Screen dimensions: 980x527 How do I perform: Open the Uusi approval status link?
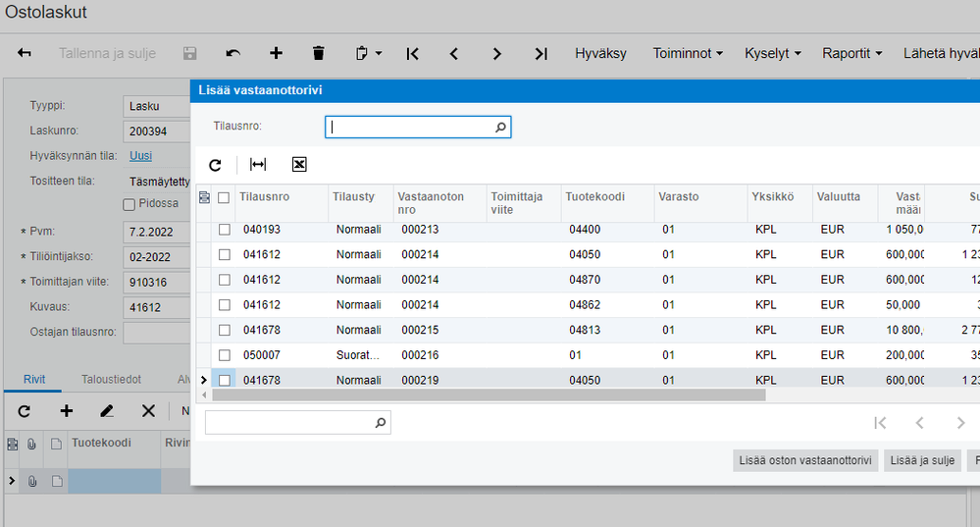pos(140,156)
